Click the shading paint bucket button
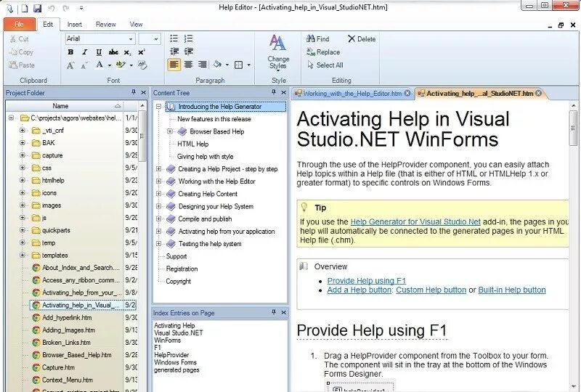Image resolution: width=581 pixels, height=392 pixels. [x=217, y=65]
